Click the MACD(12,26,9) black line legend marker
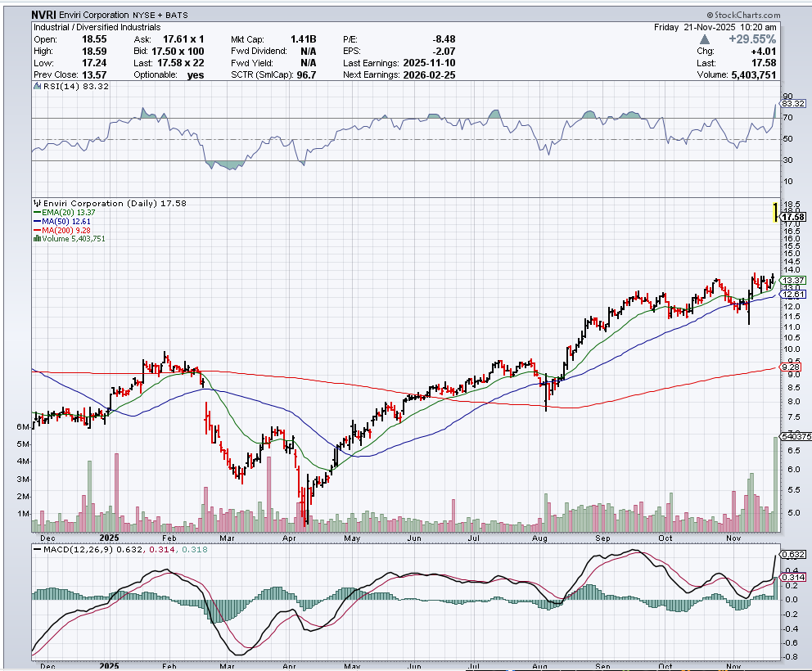The width and height of the screenshot is (812, 671). click(x=37, y=548)
